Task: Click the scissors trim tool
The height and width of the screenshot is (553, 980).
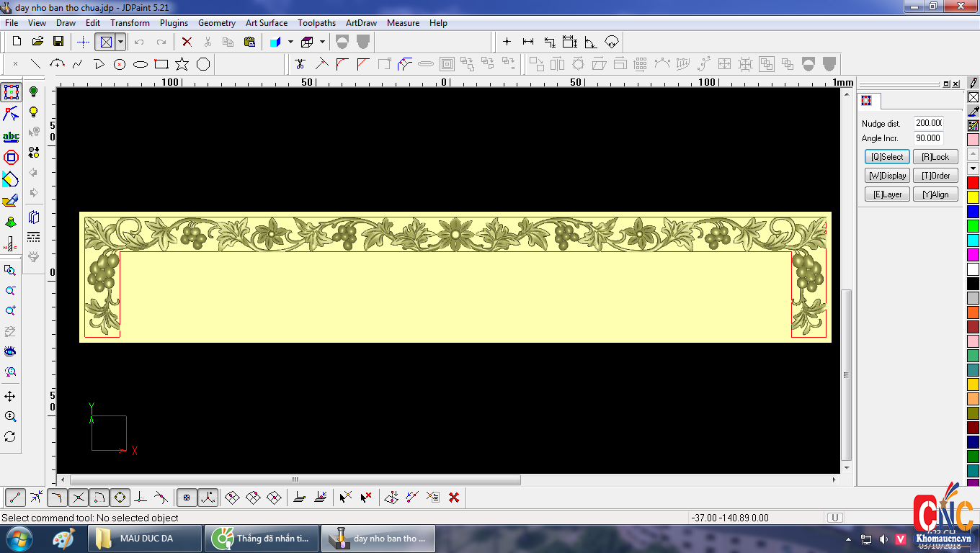Action: point(300,64)
